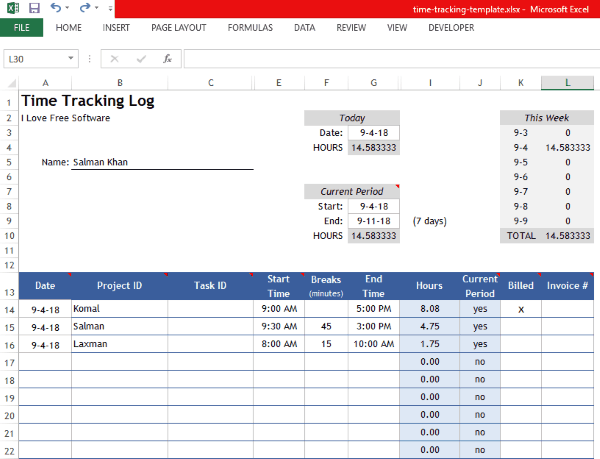Viewport: 600px width, 459px height.
Task: Switch to the DEVELOPER ribbon tab
Action: coord(451,28)
